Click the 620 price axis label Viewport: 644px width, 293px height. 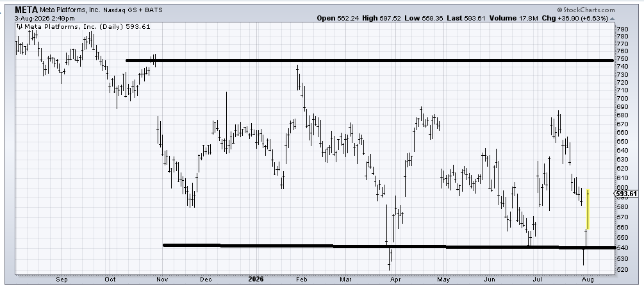point(623,169)
